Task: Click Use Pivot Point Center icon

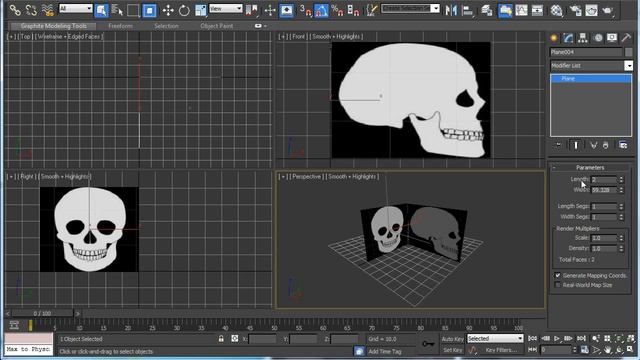Action: (x=252, y=10)
